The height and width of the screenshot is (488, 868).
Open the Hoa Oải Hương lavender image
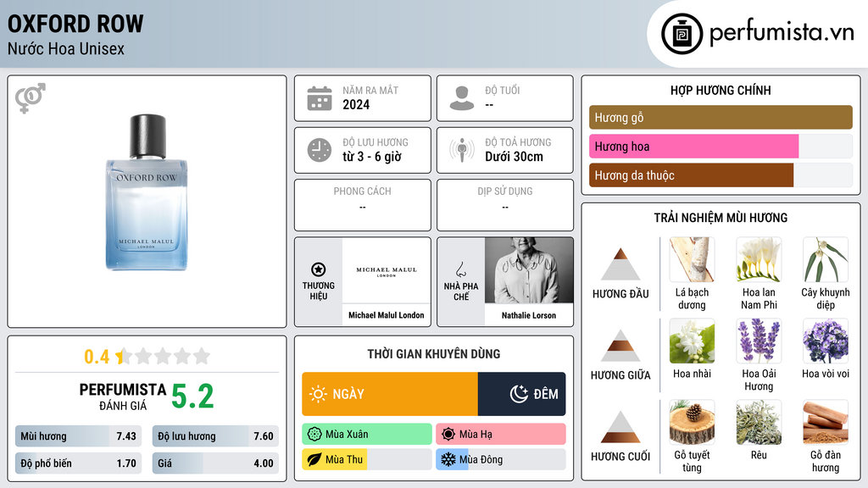[759, 341]
